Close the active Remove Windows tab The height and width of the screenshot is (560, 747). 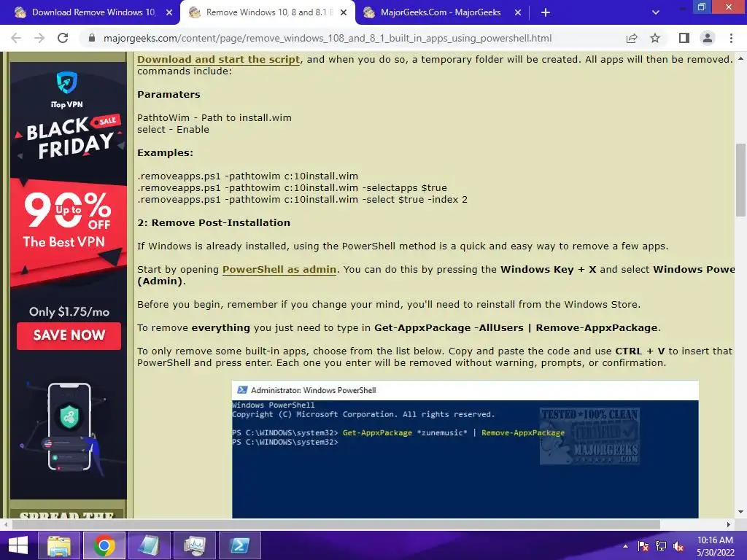(344, 12)
